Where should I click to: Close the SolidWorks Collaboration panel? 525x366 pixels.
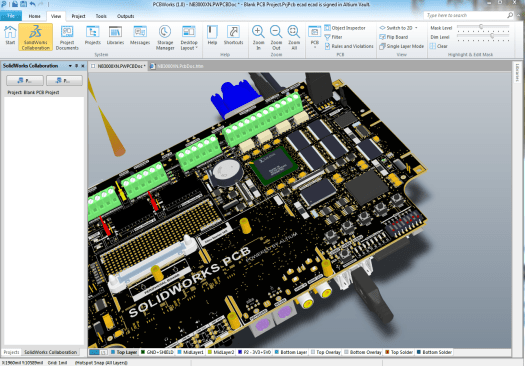tap(83, 66)
